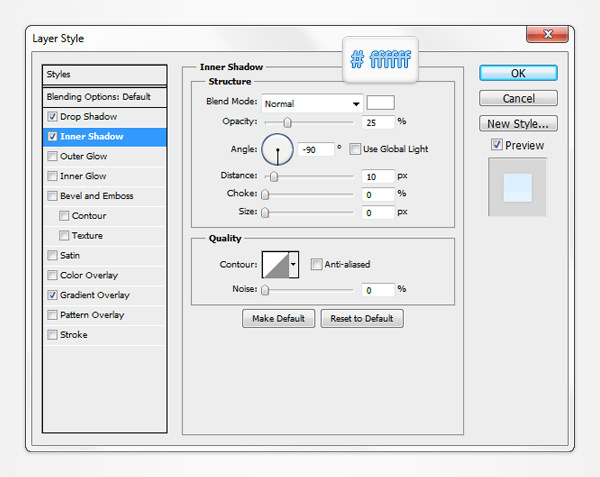
Task: Click the Contour curve thumbnail
Action: click(274, 265)
